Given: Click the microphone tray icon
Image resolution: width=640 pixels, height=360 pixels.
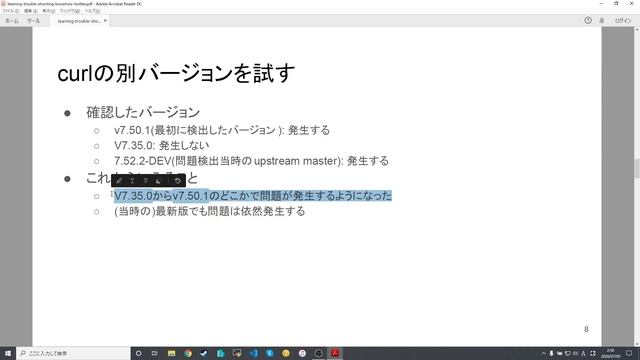Looking at the screenshot, I should (551, 353).
